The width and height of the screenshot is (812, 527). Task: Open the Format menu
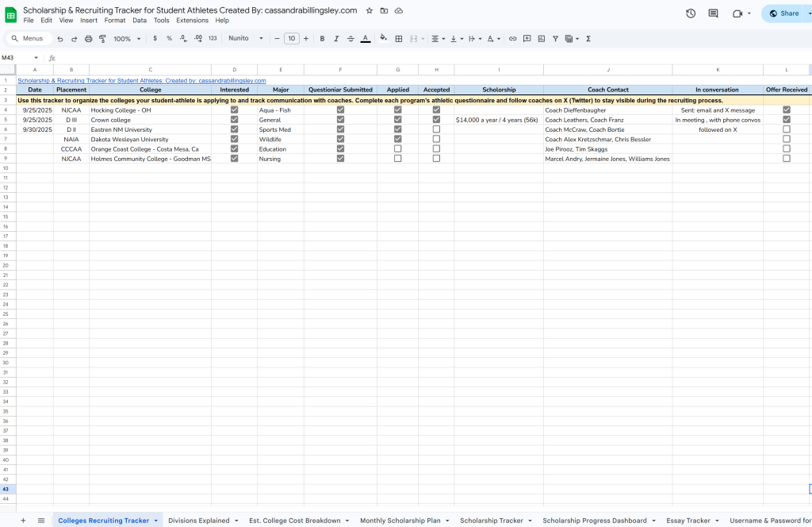click(114, 20)
